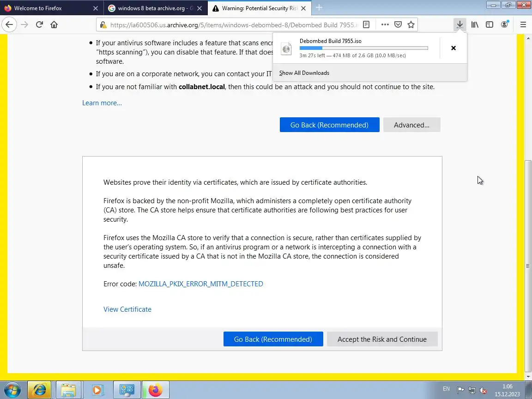The width and height of the screenshot is (532, 399).
Task: Reload the current page
Action: (x=39, y=24)
